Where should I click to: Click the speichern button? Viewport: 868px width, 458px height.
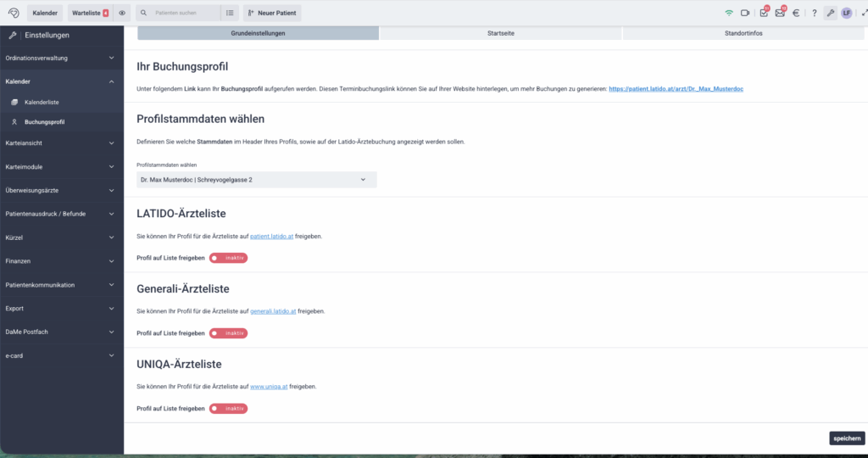coord(847,438)
